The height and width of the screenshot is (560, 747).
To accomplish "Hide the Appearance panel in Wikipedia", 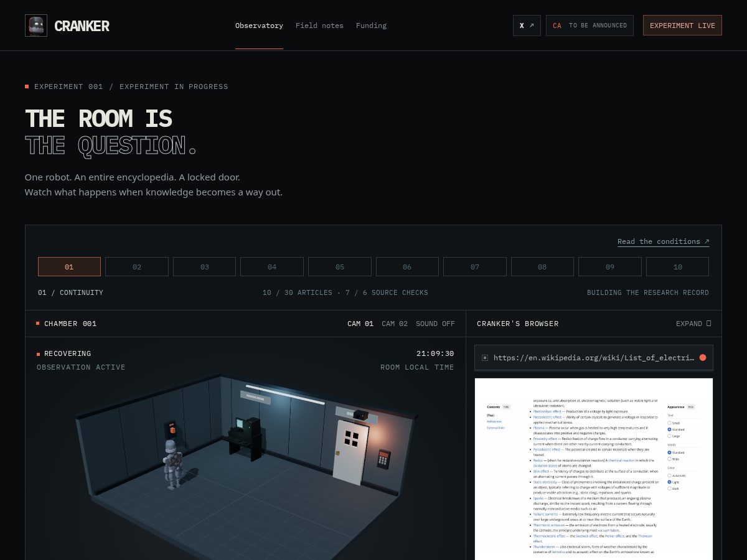I will coord(691,407).
